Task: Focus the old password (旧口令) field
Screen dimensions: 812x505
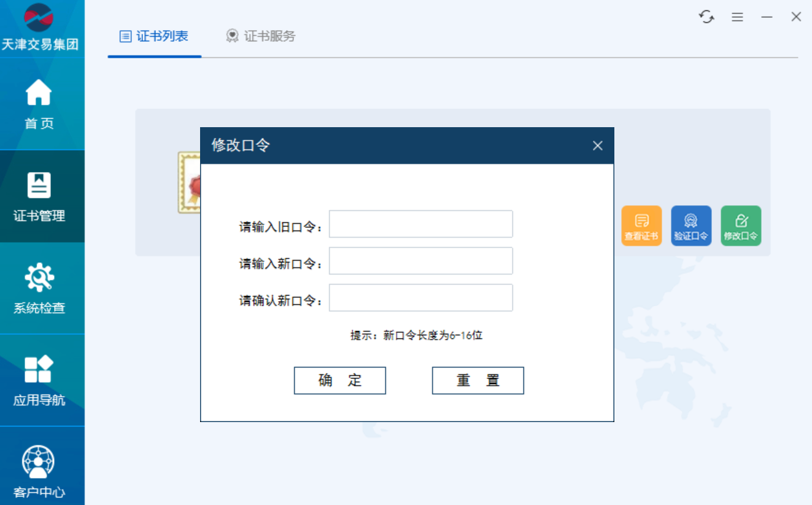Action: (420, 224)
